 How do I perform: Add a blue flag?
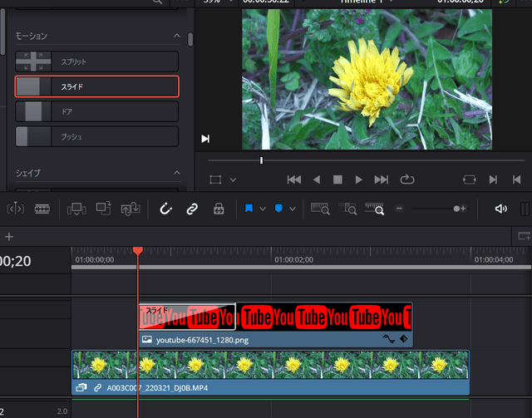pos(249,209)
